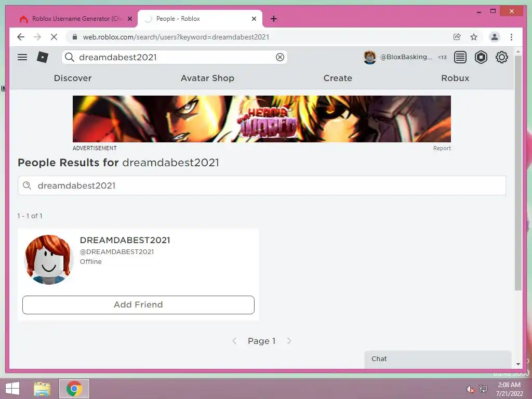532x399 pixels.
Task: Click the 'Page 1' pagination label
Action: pos(262,341)
